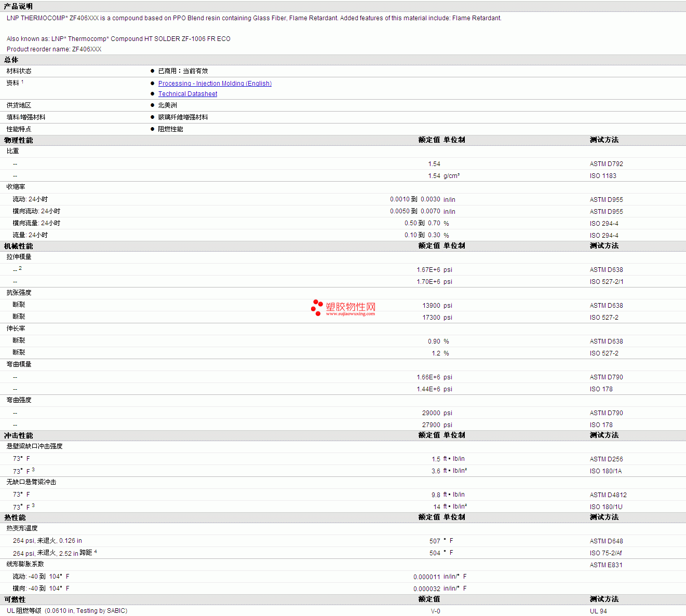This screenshot has width=686, height=616.
Task: Click the line starting "LNP THERMOCOMP* ZF406XXX is a compound"
Action: pos(254,18)
